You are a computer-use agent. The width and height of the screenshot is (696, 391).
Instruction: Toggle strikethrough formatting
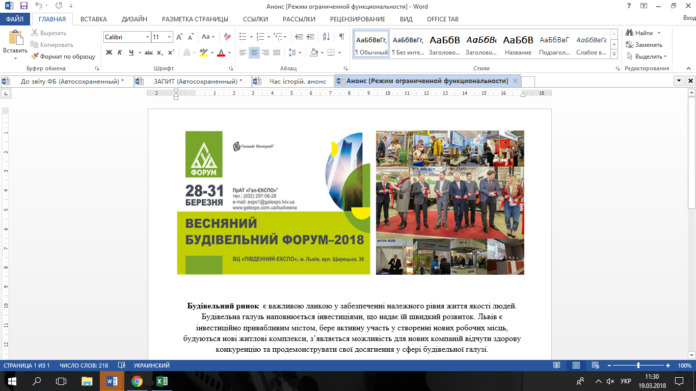click(148, 52)
